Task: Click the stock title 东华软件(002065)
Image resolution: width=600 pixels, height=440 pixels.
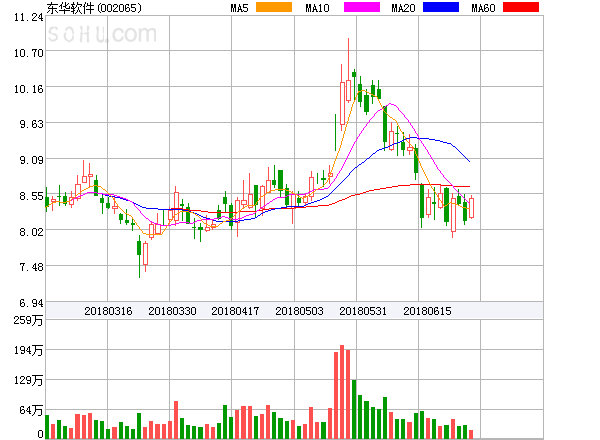Action: pyautogui.click(x=94, y=8)
